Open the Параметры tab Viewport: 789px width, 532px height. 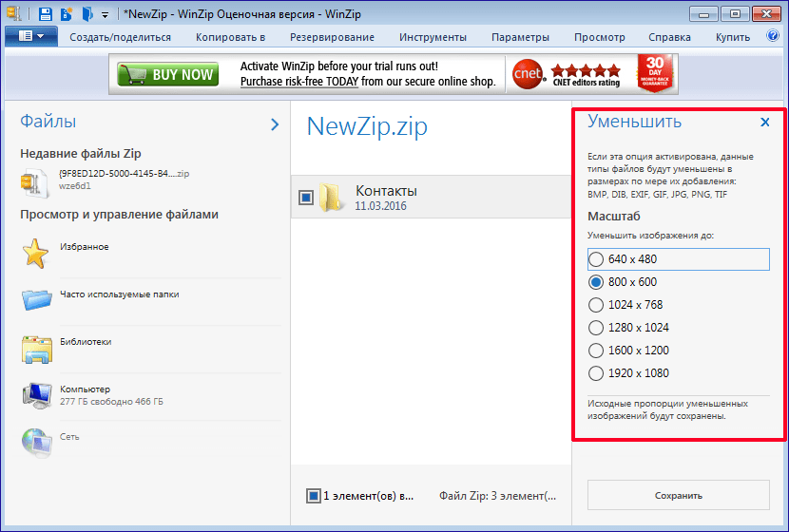tap(520, 37)
